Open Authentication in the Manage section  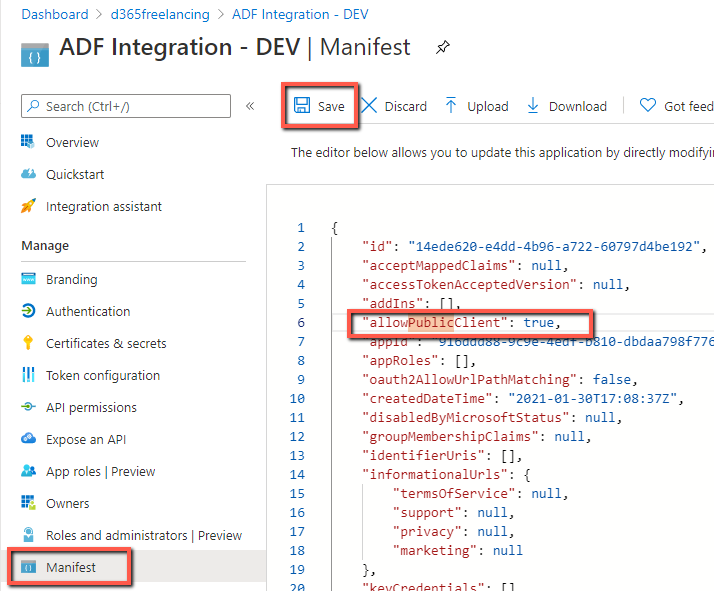point(88,311)
